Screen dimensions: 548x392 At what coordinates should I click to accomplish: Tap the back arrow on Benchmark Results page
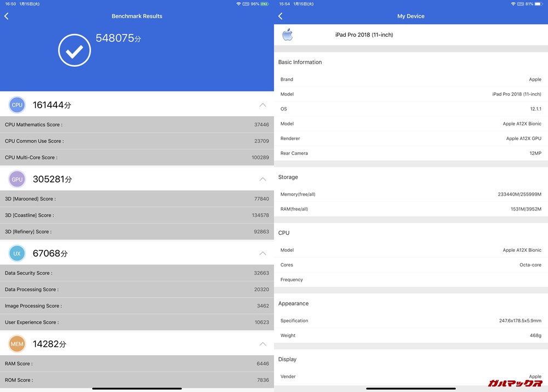[7, 16]
